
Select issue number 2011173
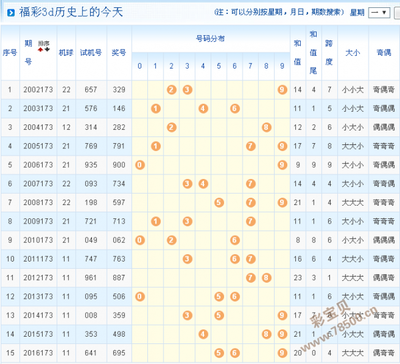click(38, 259)
